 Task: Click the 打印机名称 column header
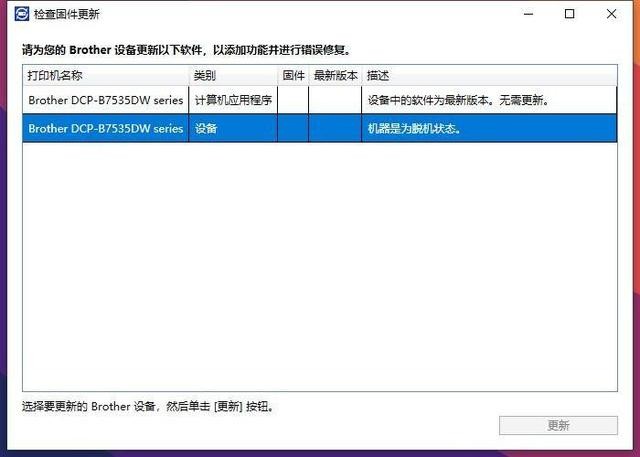coord(106,75)
